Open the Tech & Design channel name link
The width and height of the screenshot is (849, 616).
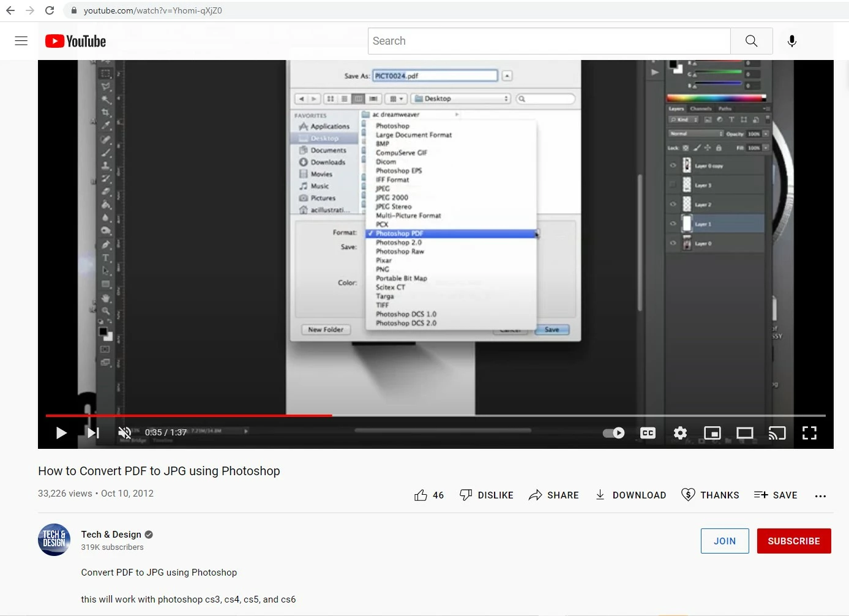click(111, 535)
